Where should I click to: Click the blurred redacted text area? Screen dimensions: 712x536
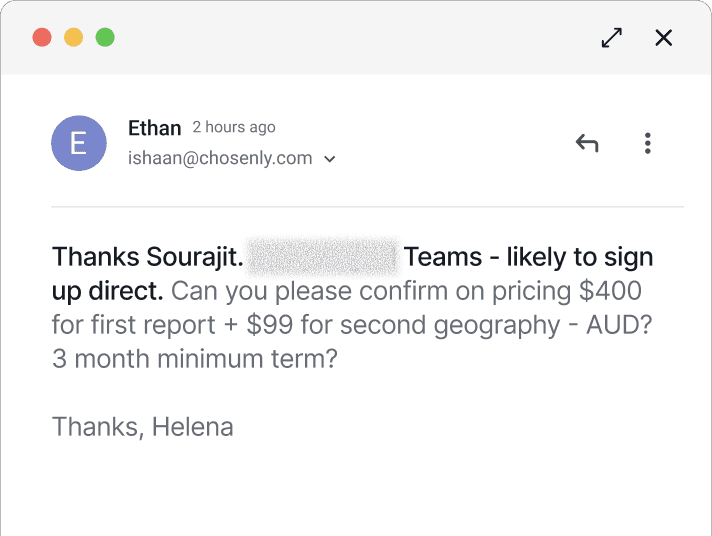[323, 258]
